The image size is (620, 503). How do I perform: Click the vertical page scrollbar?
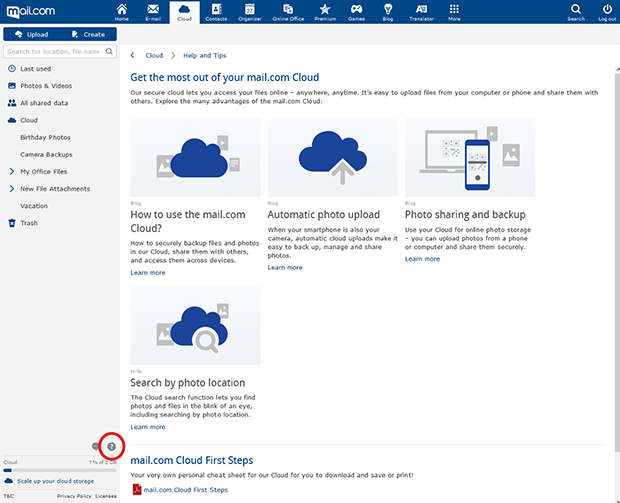(617, 261)
